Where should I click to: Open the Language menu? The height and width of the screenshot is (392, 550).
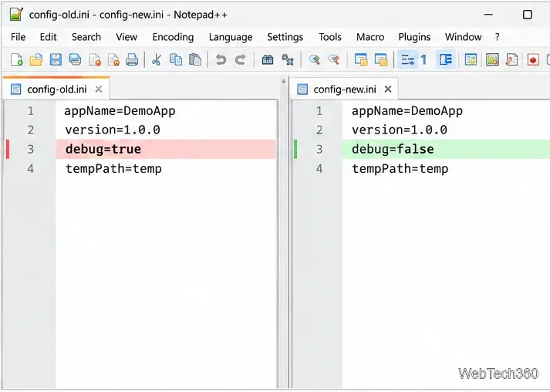231,37
